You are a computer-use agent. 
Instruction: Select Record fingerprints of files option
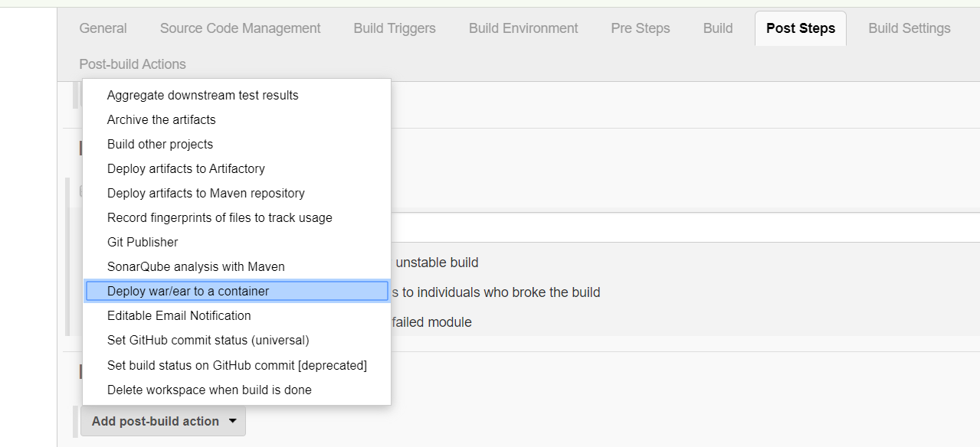(x=220, y=218)
